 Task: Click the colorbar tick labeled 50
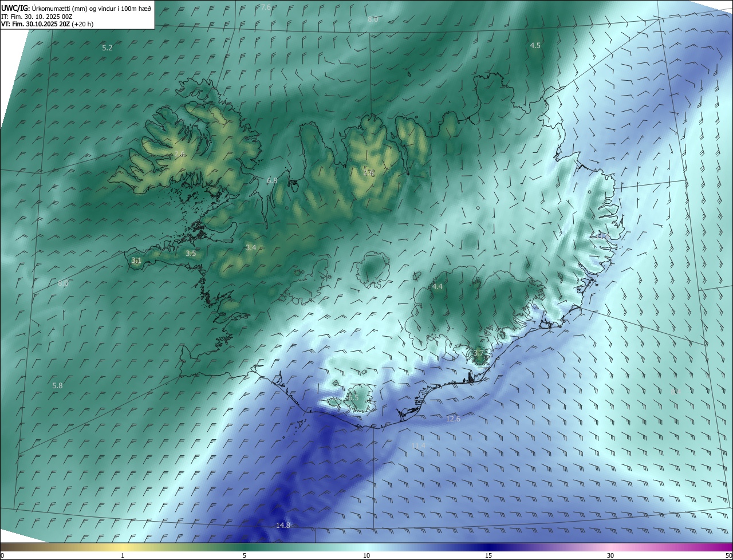[x=728, y=555]
